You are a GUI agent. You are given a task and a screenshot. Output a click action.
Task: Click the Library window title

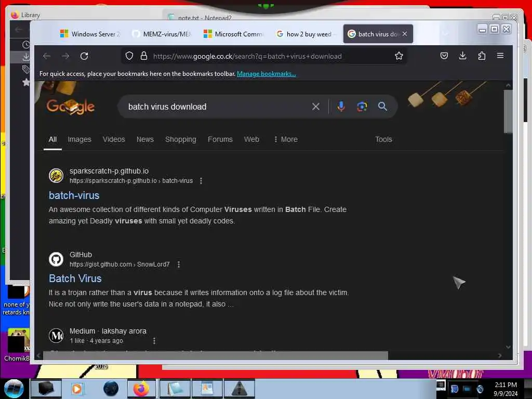coord(30,15)
